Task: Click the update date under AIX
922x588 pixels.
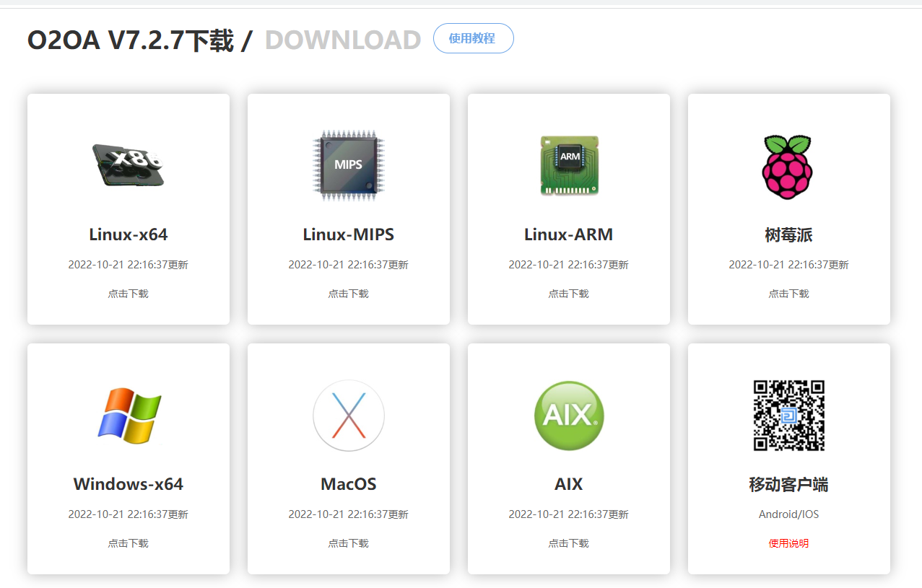Action: (569, 514)
